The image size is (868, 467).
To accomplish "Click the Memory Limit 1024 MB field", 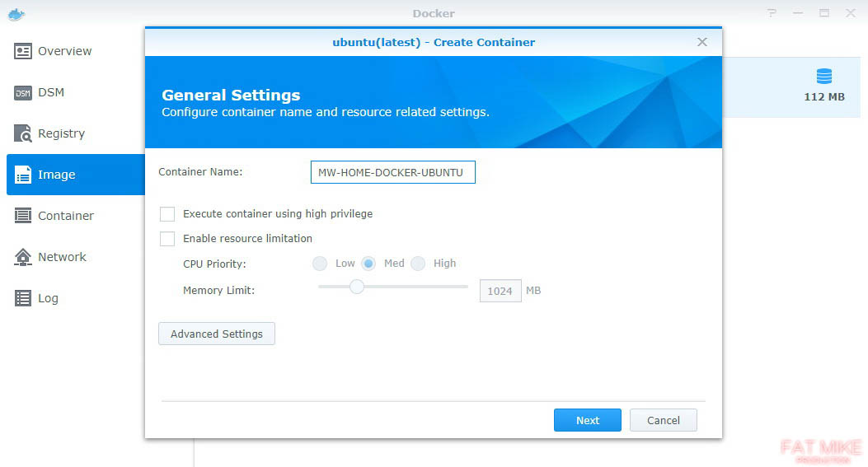I will pos(500,291).
